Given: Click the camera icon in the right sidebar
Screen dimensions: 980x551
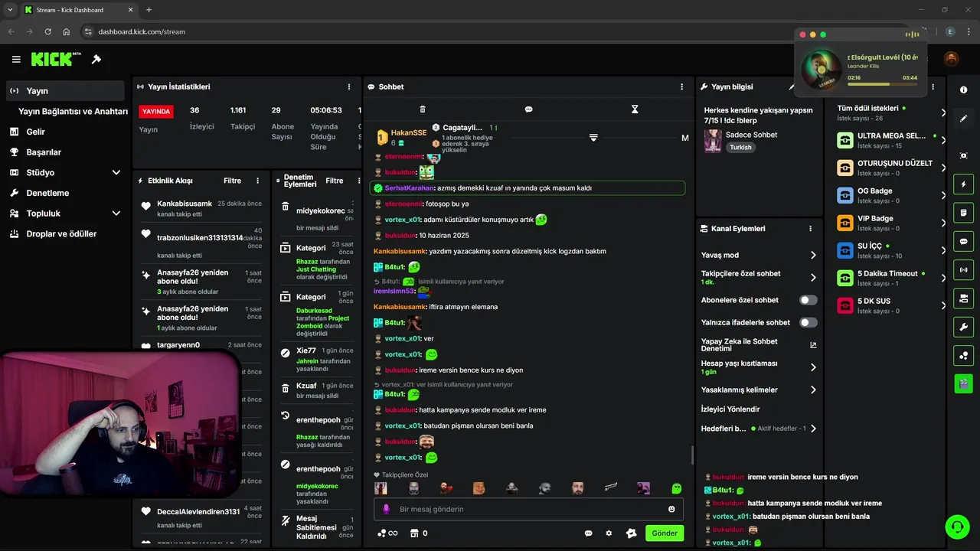Looking at the screenshot, I should pos(963,298).
